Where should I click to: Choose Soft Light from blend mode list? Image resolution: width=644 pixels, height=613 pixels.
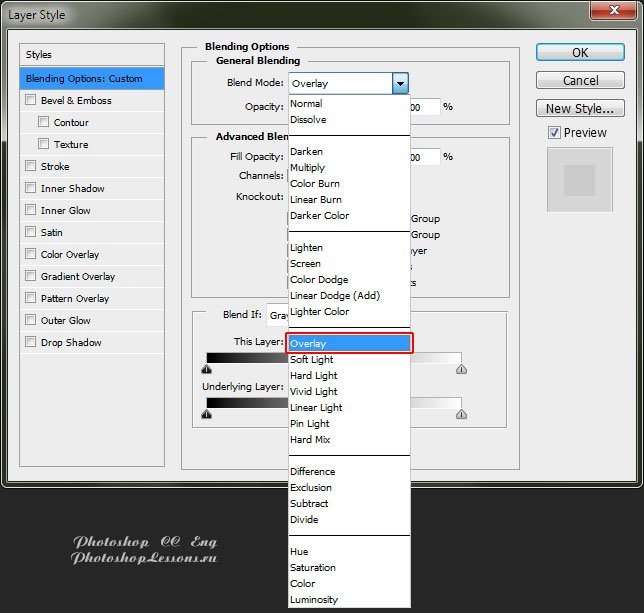tap(312, 360)
